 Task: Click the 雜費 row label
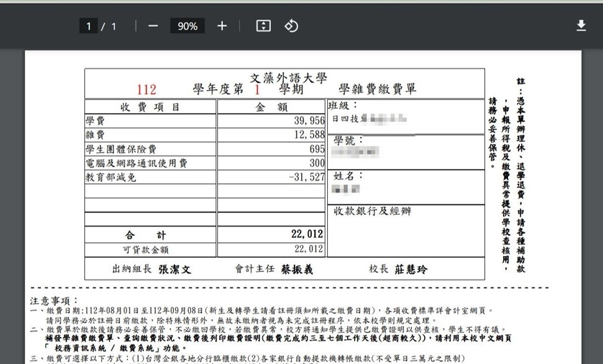(95, 135)
